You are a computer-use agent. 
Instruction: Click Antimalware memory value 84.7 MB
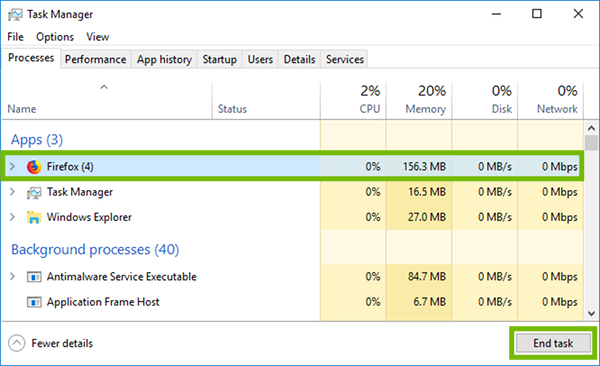tap(427, 276)
